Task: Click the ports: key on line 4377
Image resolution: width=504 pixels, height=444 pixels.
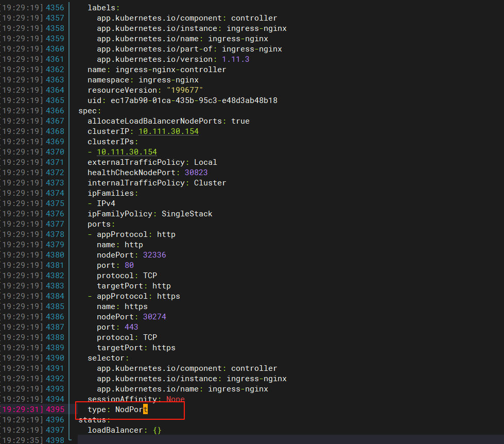Action: click(101, 224)
